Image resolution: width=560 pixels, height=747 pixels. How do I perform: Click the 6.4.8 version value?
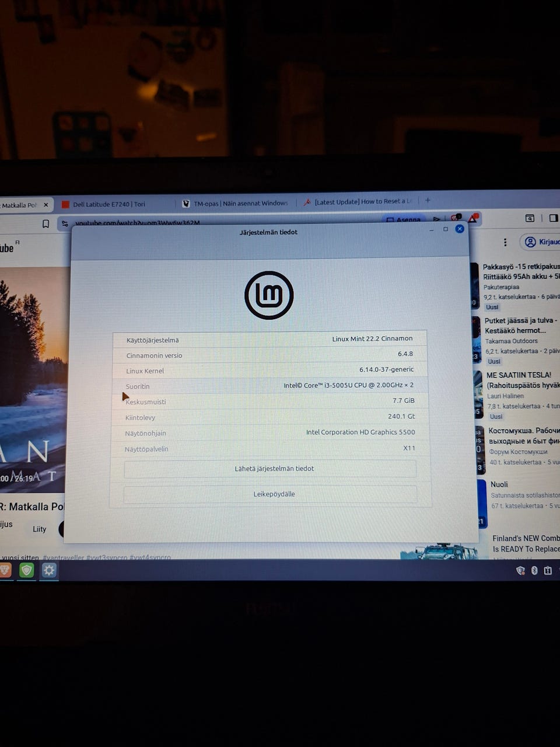click(x=405, y=354)
